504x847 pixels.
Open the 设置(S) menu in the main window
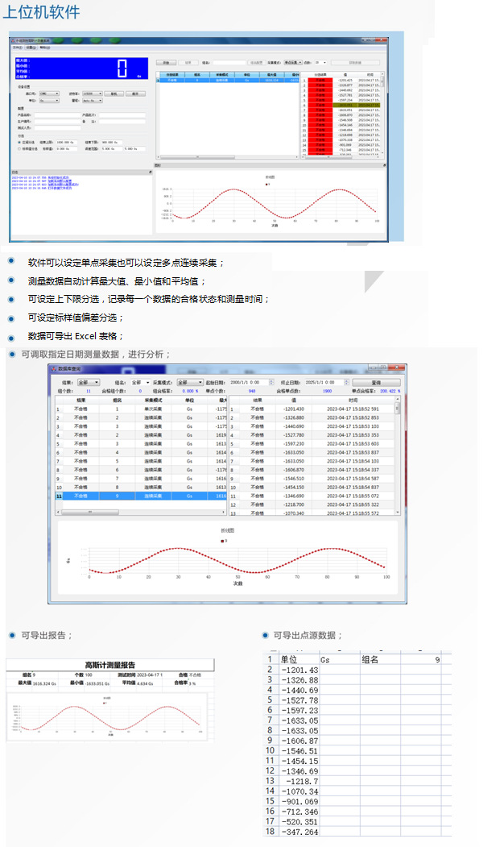pos(31,48)
